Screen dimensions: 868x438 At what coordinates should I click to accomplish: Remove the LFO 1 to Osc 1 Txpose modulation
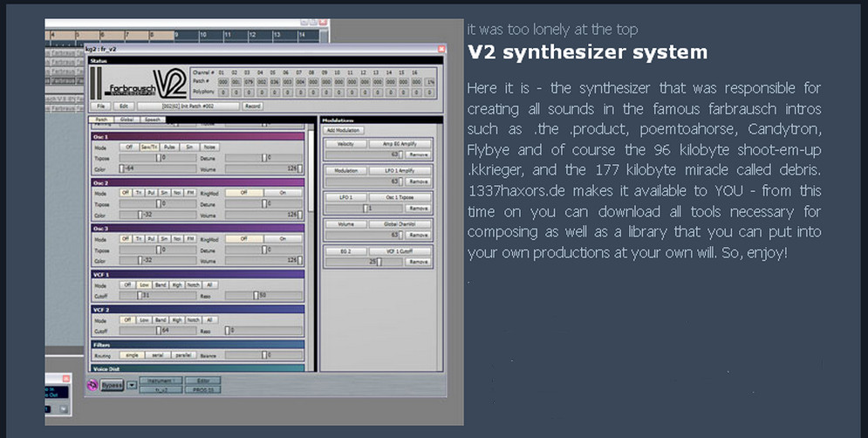click(419, 209)
